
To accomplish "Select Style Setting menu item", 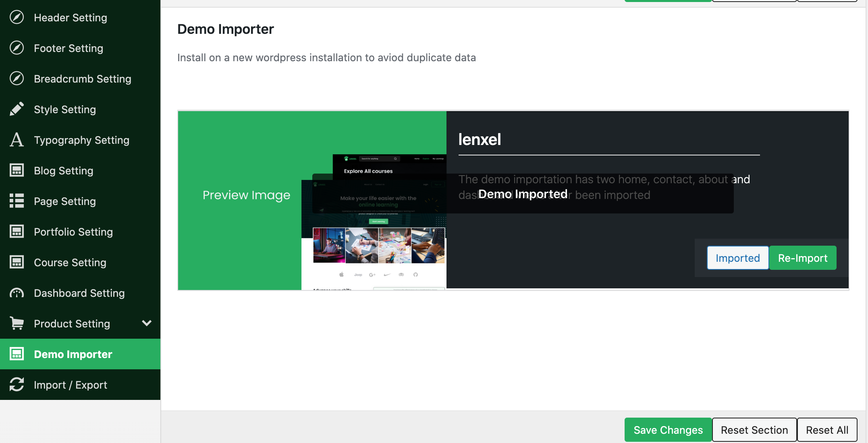I will [80, 109].
